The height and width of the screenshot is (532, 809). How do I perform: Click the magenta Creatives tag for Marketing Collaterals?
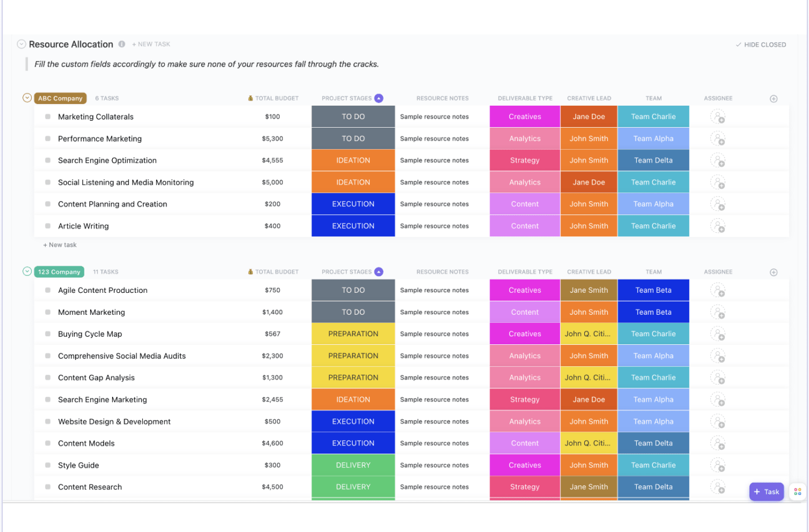point(525,116)
